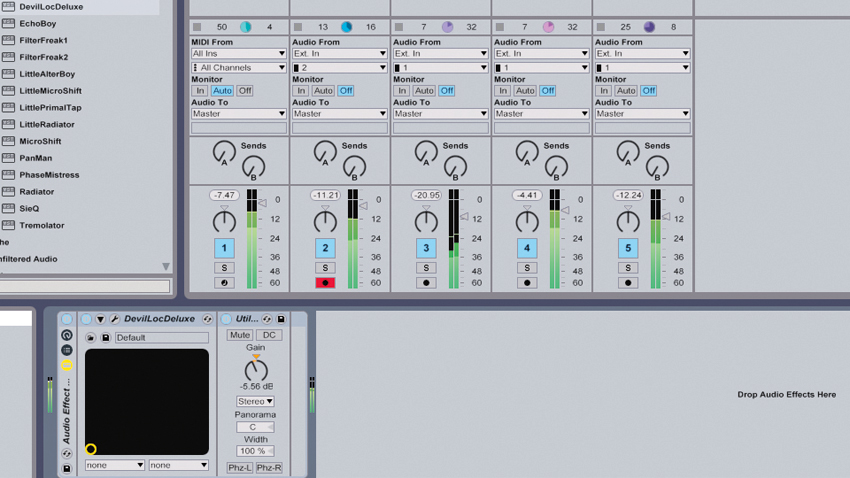Image resolution: width=850 pixels, height=478 pixels.
Task: Click the cyan clip pie indicator on track 1
Action: (246, 27)
